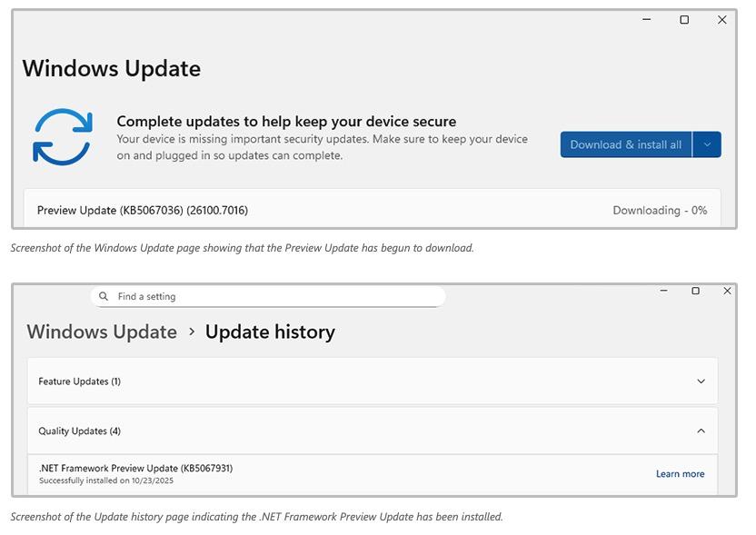
Task: Click the Find a setting search box
Action: pos(268,296)
